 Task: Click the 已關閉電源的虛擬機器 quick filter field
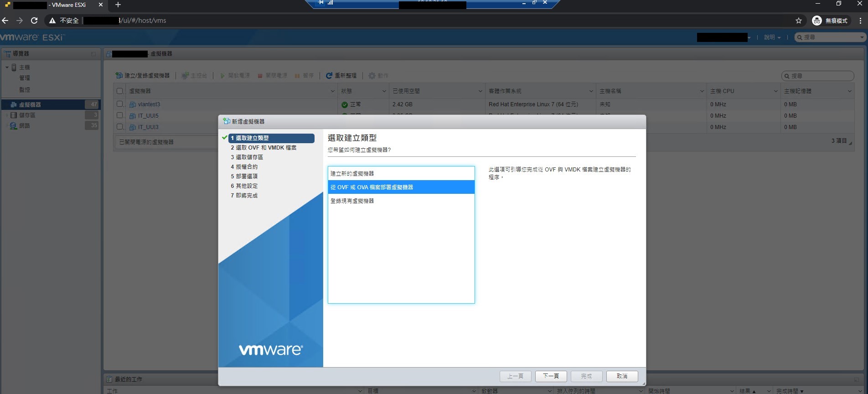click(165, 142)
